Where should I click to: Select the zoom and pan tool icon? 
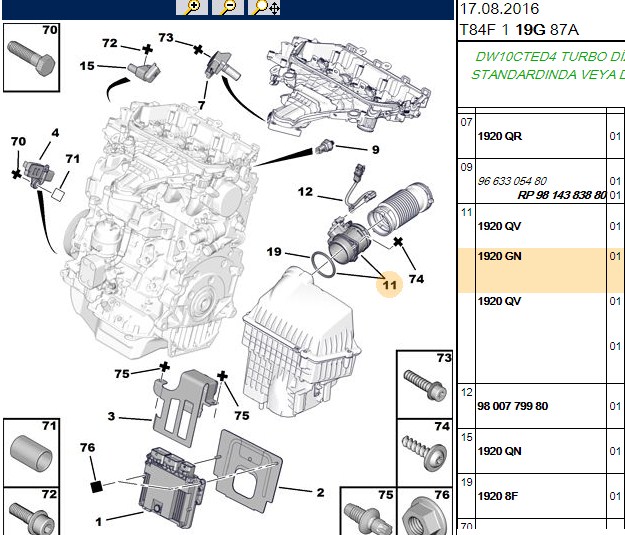tap(264, 7)
